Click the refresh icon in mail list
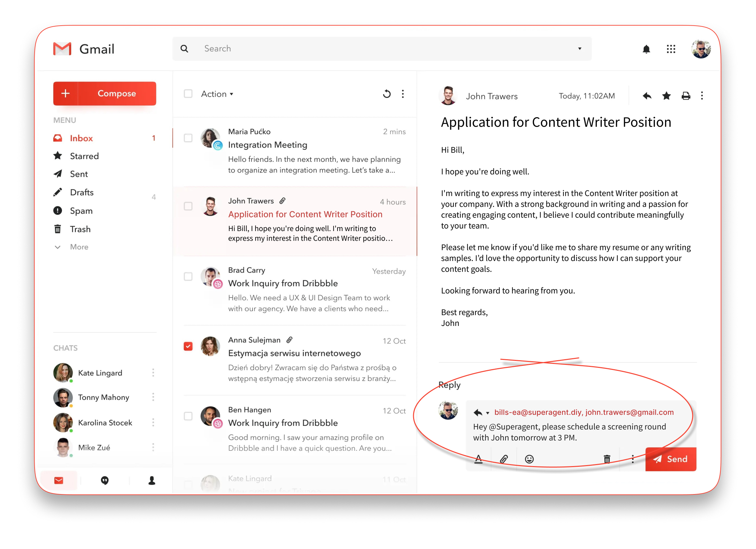Image resolution: width=756 pixels, height=549 pixels. tap(386, 94)
